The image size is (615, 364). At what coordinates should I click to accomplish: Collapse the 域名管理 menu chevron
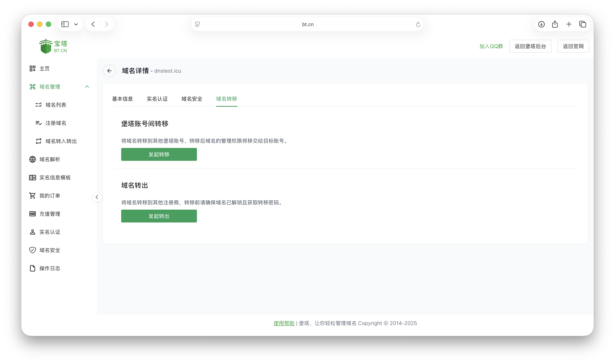87,87
